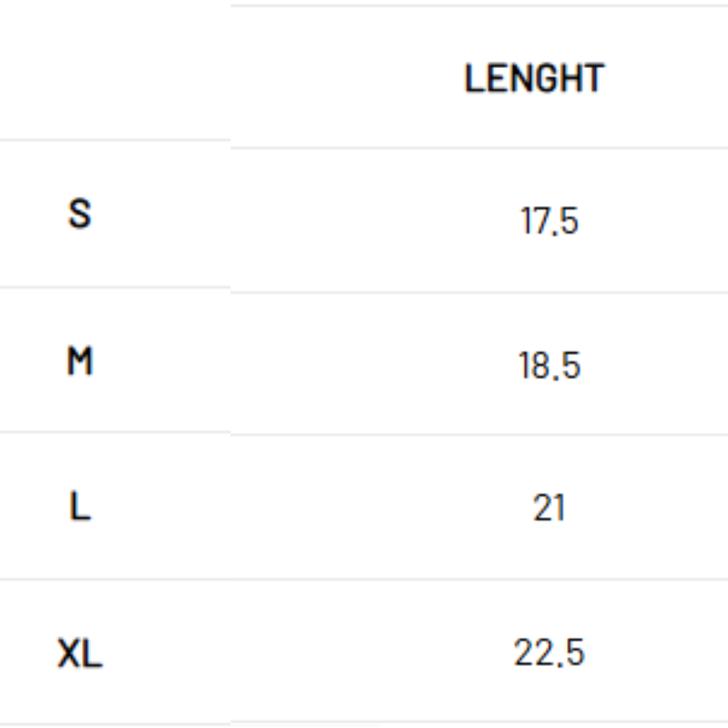Select the M size label

pyautogui.click(x=80, y=361)
